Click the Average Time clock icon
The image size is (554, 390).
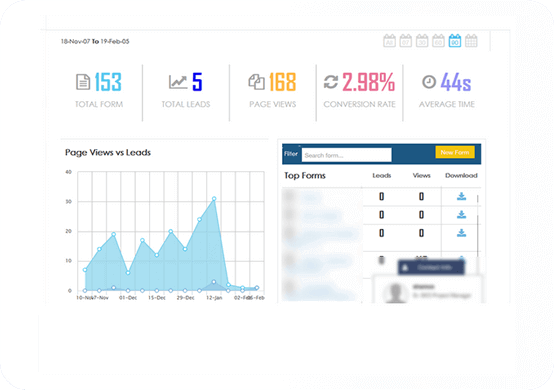click(x=429, y=82)
